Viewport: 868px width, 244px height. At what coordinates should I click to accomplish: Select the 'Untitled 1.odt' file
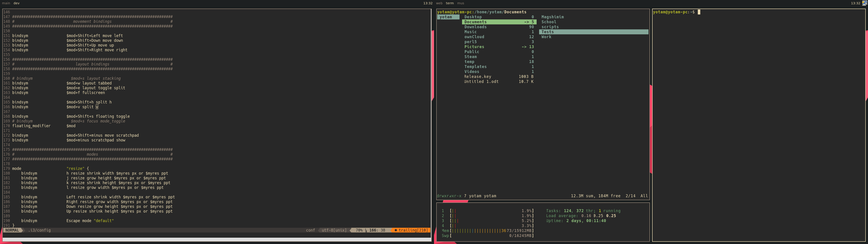click(x=481, y=82)
